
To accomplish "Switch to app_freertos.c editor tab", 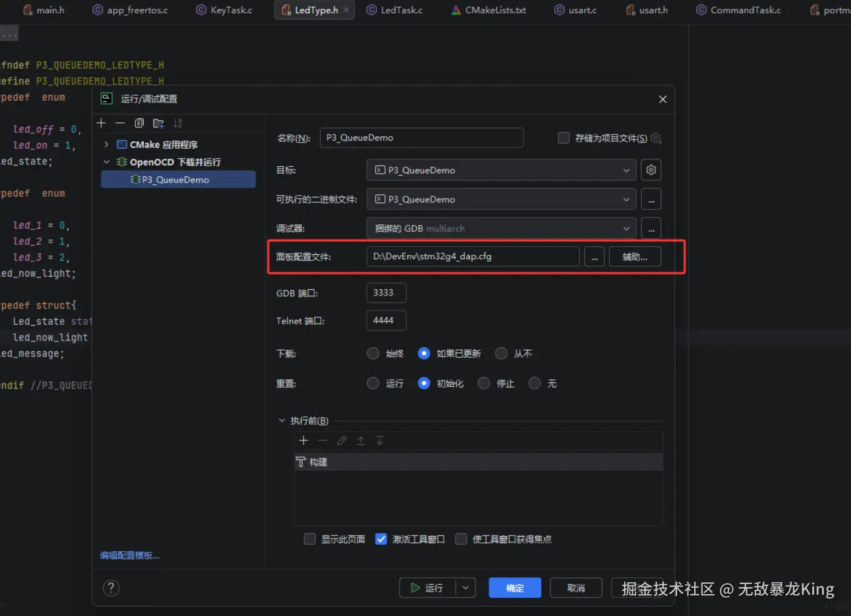I will (130, 10).
